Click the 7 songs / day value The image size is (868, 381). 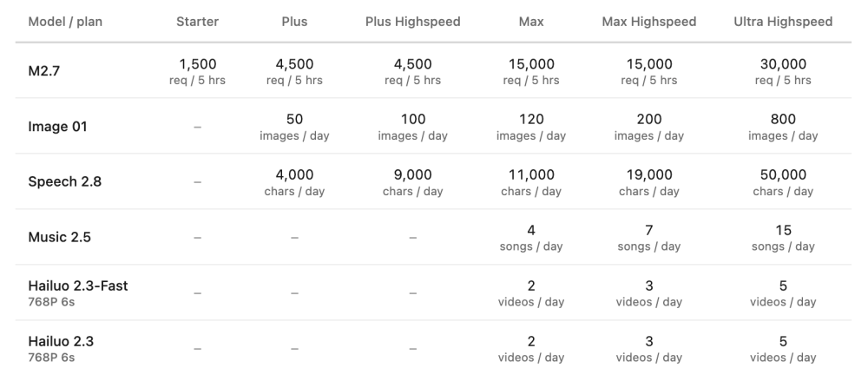(649, 238)
